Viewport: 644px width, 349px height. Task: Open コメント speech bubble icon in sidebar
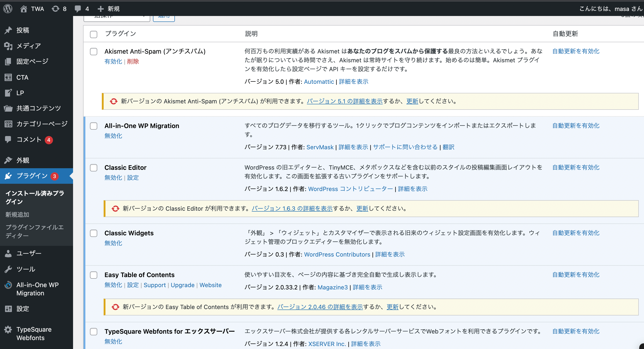pos(8,139)
